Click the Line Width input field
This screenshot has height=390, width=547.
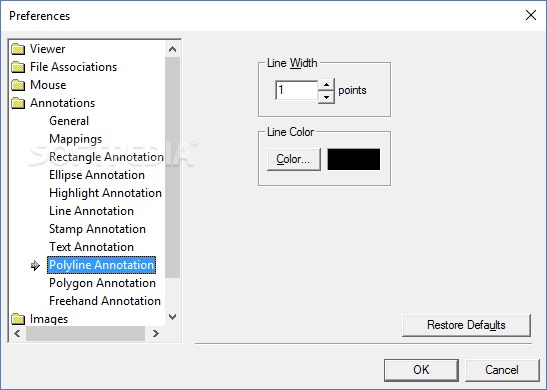click(x=297, y=90)
